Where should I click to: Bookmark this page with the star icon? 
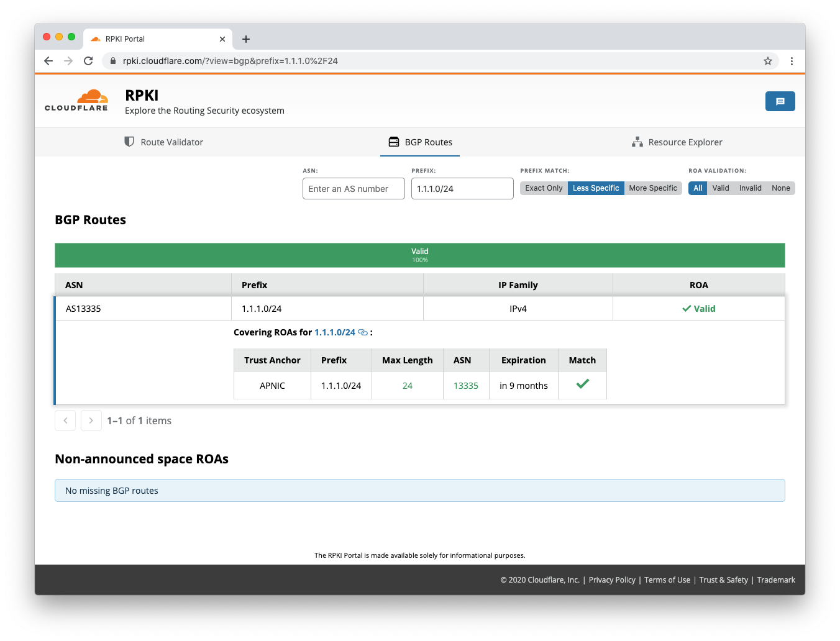pos(768,61)
